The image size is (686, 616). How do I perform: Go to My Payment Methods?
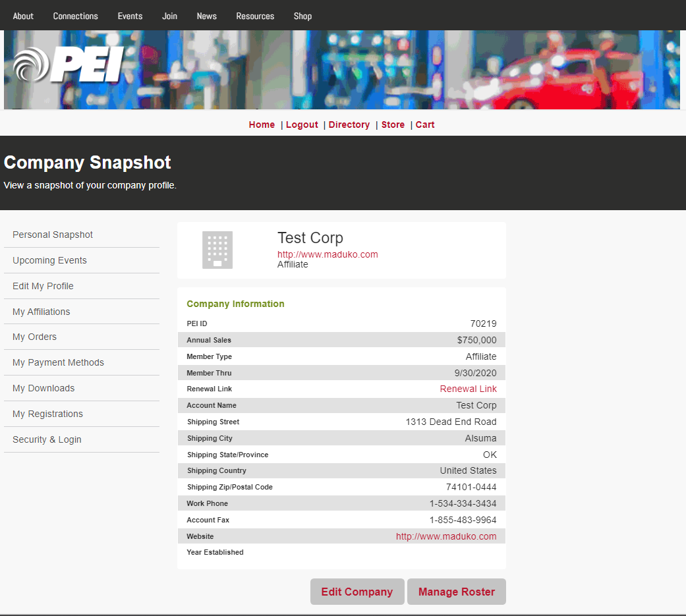58,362
